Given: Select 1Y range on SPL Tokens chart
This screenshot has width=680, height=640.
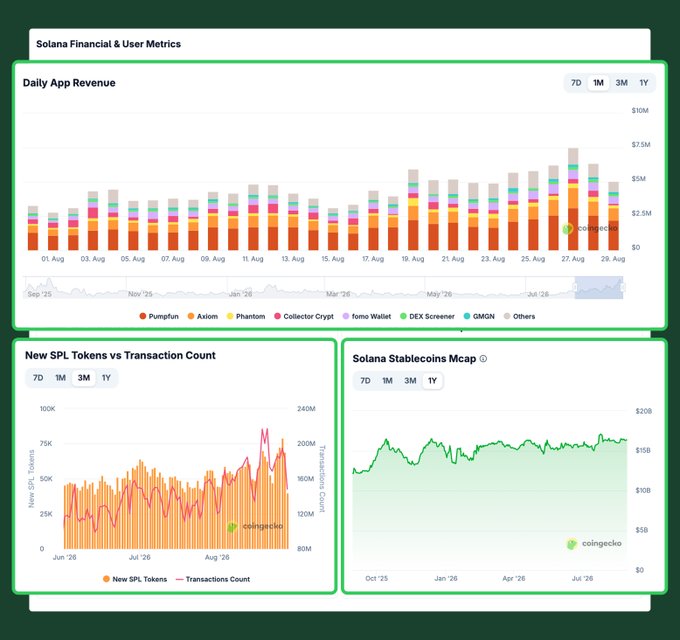Looking at the screenshot, I should (x=106, y=378).
